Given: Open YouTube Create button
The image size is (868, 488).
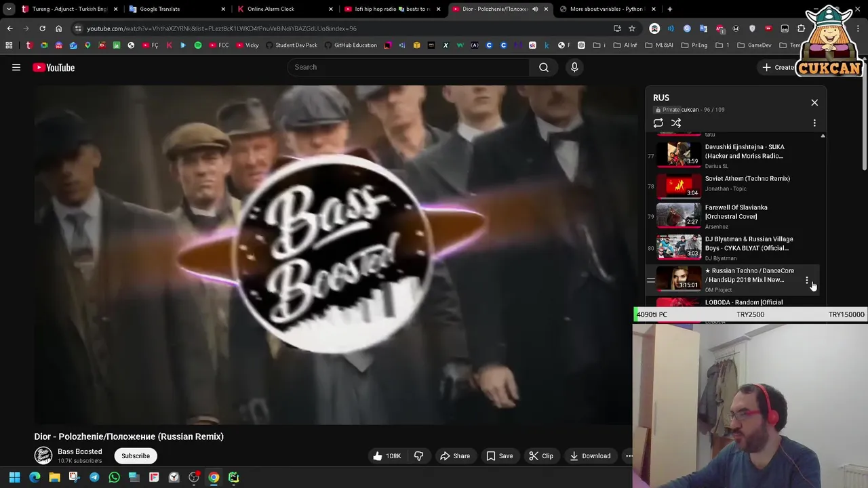Looking at the screenshot, I should pos(777,67).
